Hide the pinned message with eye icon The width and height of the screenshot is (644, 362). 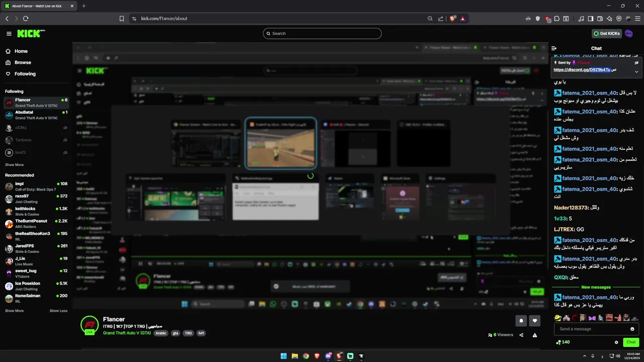click(636, 63)
